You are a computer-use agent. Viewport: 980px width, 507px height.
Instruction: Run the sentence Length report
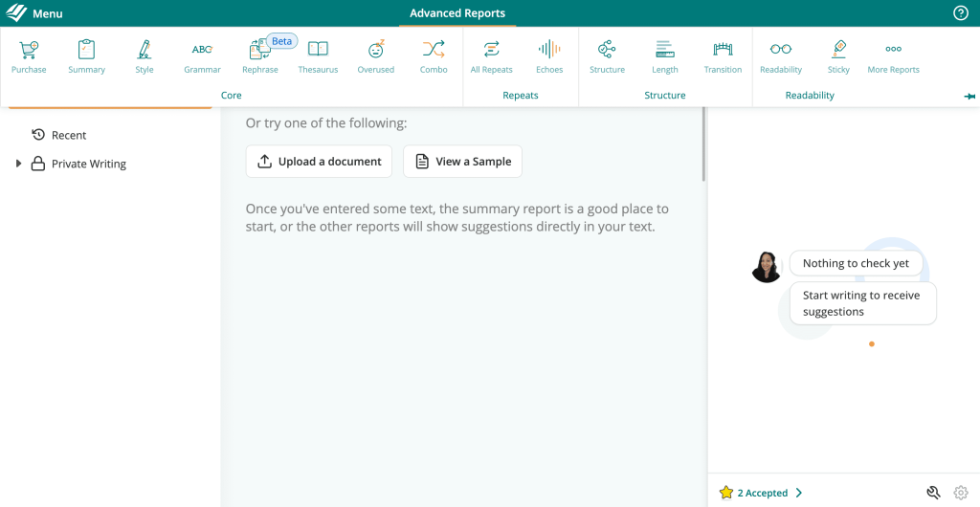point(665,56)
